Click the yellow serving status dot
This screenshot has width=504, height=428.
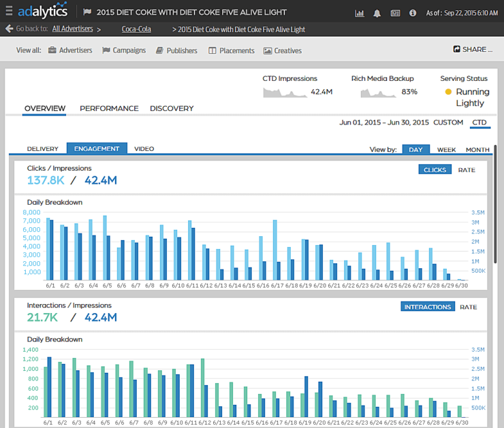[x=448, y=92]
